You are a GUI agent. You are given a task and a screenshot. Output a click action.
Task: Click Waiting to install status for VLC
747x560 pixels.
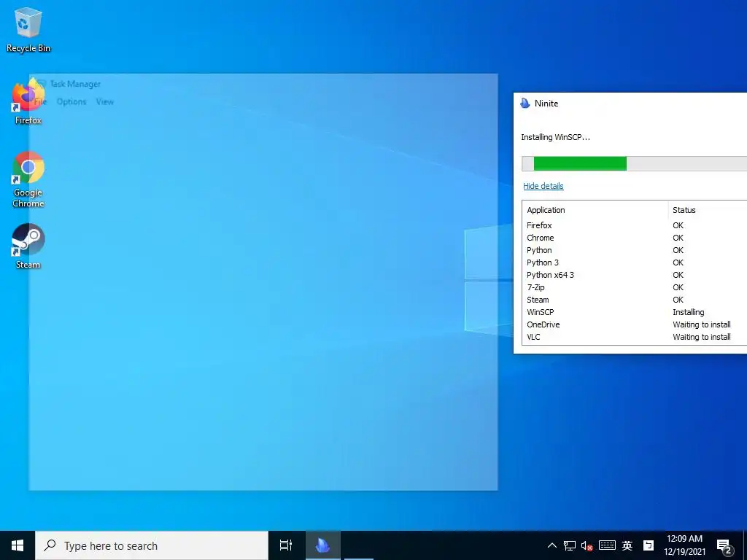(702, 337)
